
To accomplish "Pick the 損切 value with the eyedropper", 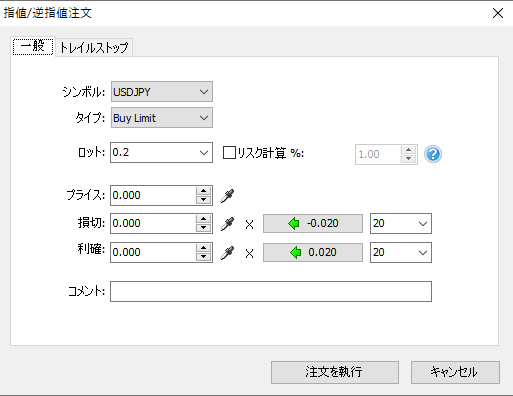I will pyautogui.click(x=227, y=224).
